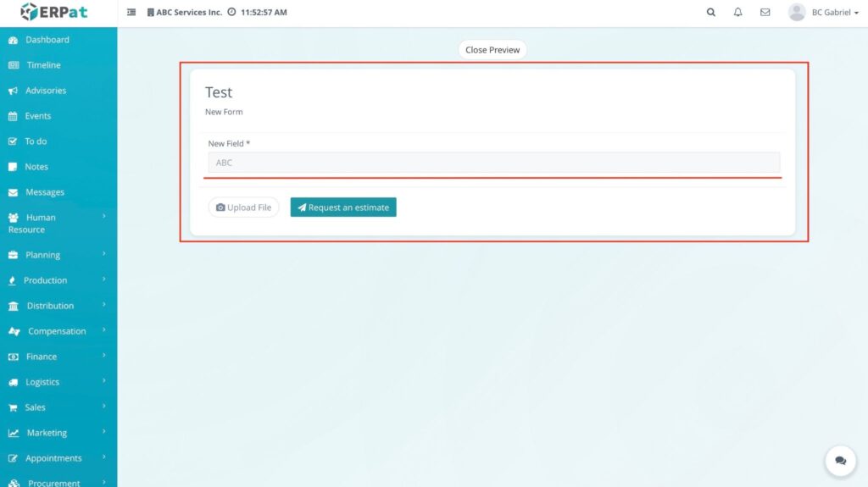This screenshot has height=487, width=868.
Task: Select Notes in sidebar
Action: point(36,167)
